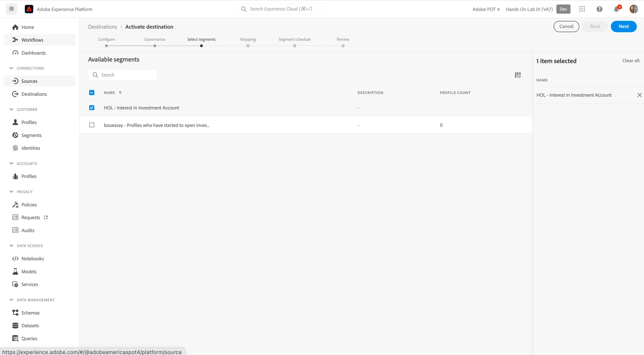This screenshot has height=355, width=644.
Task: Click the Back button
Action: click(595, 26)
